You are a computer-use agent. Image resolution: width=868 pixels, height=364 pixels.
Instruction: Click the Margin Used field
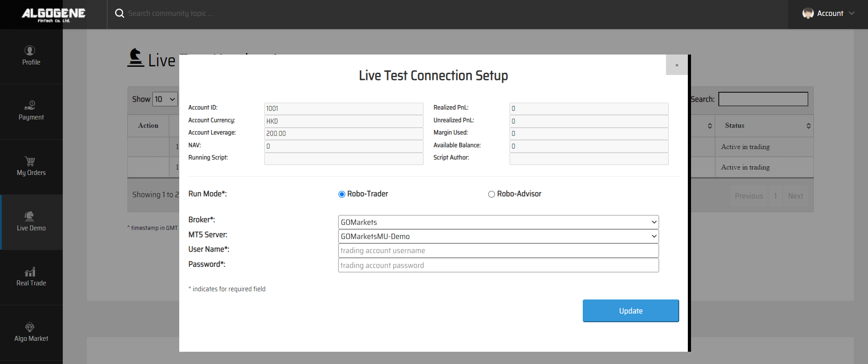pos(589,134)
